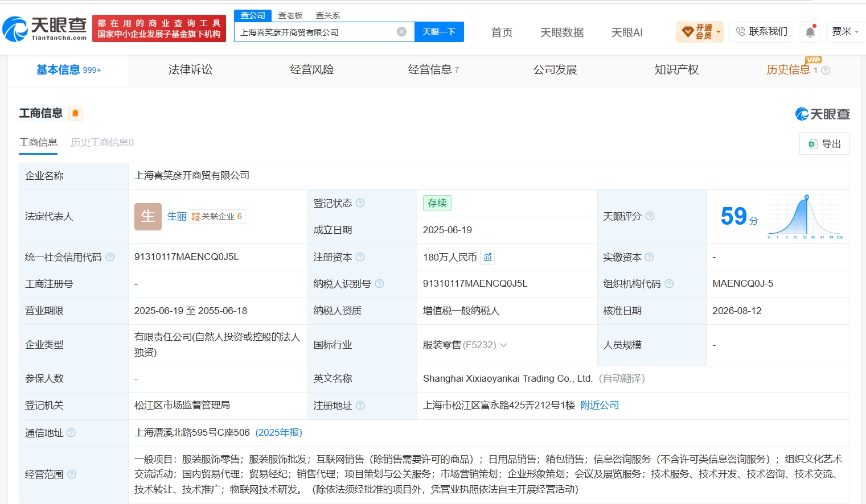The height and width of the screenshot is (504, 866).
Task: Click the establishment date 2025-06-19
Action: click(x=448, y=230)
